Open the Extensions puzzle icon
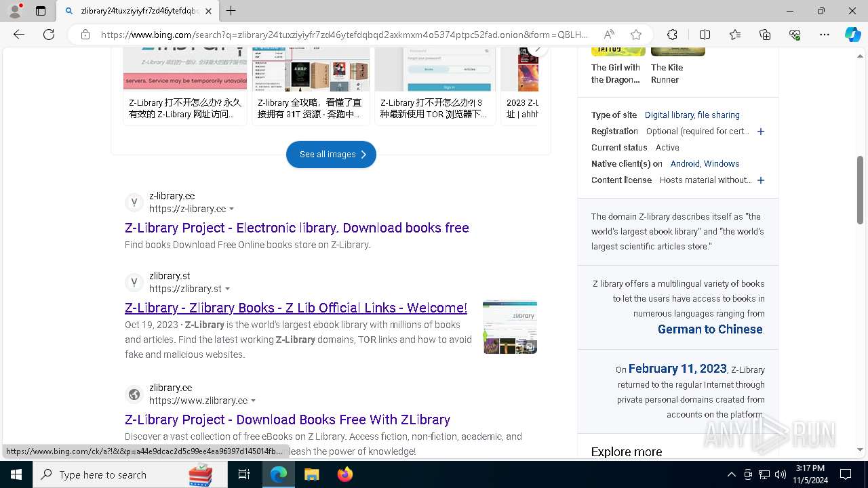Screen dimensions: 868x488 (672, 35)
